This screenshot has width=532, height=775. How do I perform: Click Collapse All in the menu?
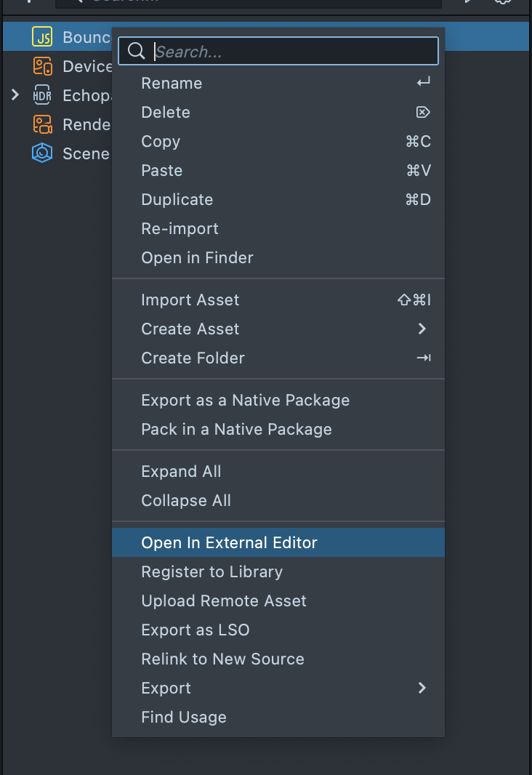pyautogui.click(x=186, y=500)
